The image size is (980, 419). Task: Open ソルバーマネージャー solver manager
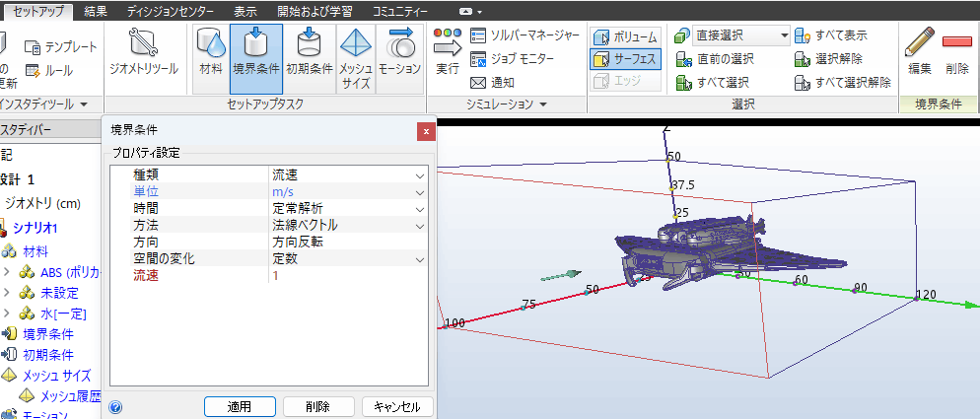click(525, 35)
